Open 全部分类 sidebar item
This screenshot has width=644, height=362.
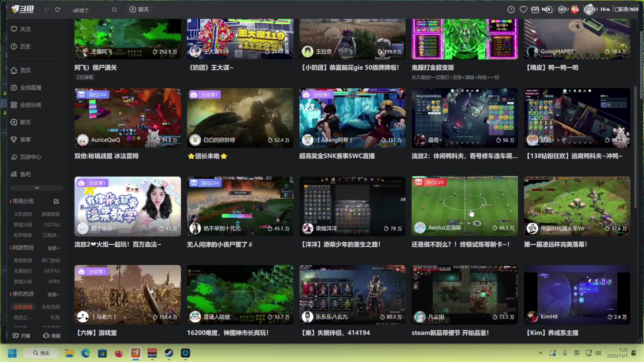click(30, 105)
